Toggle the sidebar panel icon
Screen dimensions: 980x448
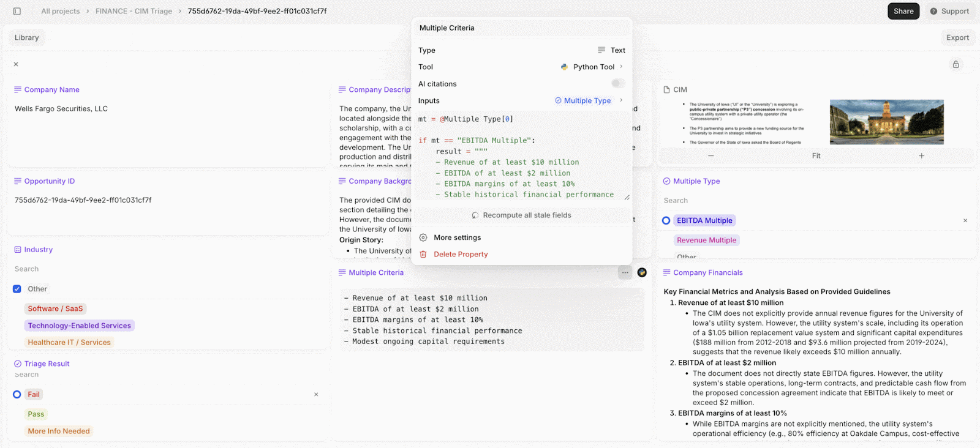point(17,11)
